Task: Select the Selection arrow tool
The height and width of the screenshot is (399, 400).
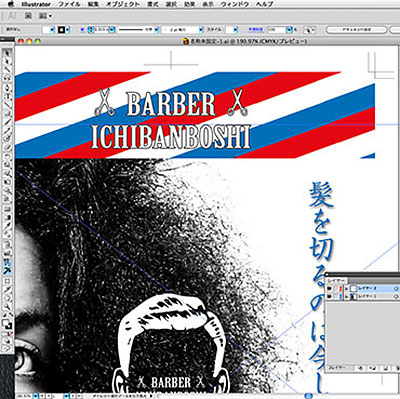Action: 7,53
